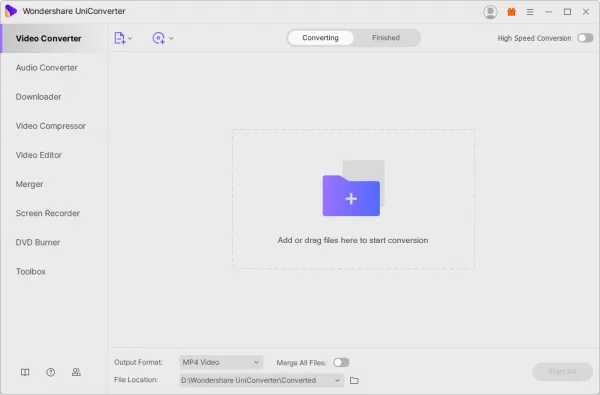Open the File Location path dropdown
Screen dimensions: 600x395
coord(261,380)
